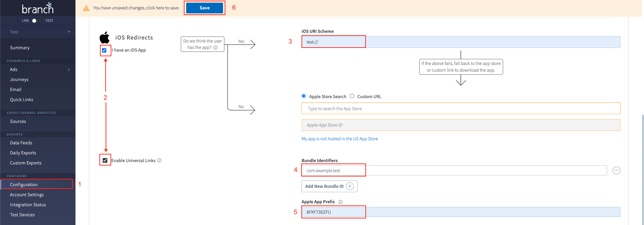Open 'My app is not hosted in the US App Store' link
Screen dimensions: 644x225
click(339, 139)
